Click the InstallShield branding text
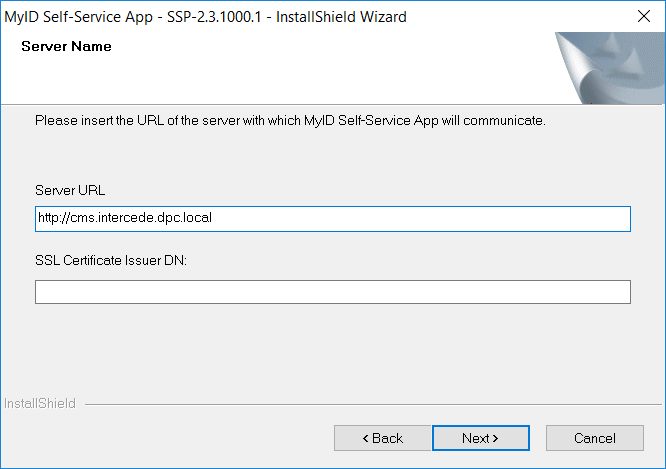The image size is (666, 469). coord(40,403)
